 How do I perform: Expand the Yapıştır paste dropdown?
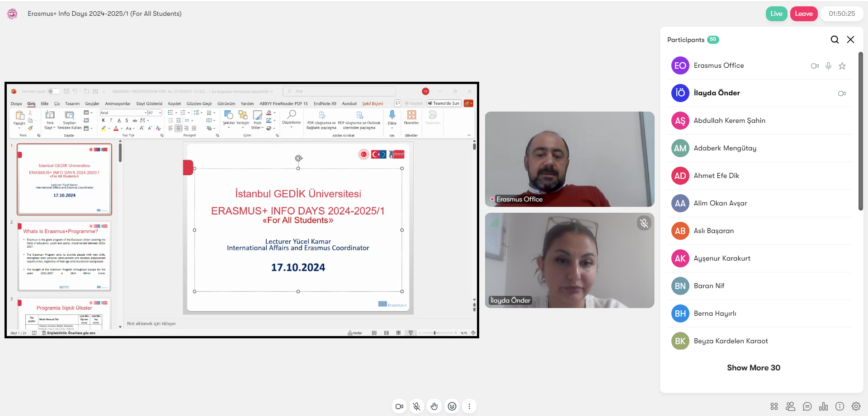(19, 128)
